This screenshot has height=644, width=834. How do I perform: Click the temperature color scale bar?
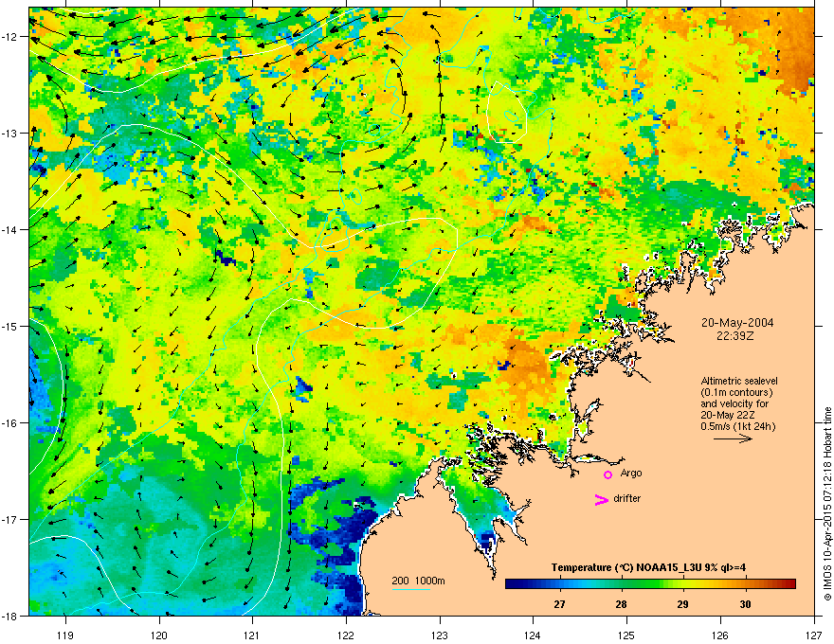(650, 584)
